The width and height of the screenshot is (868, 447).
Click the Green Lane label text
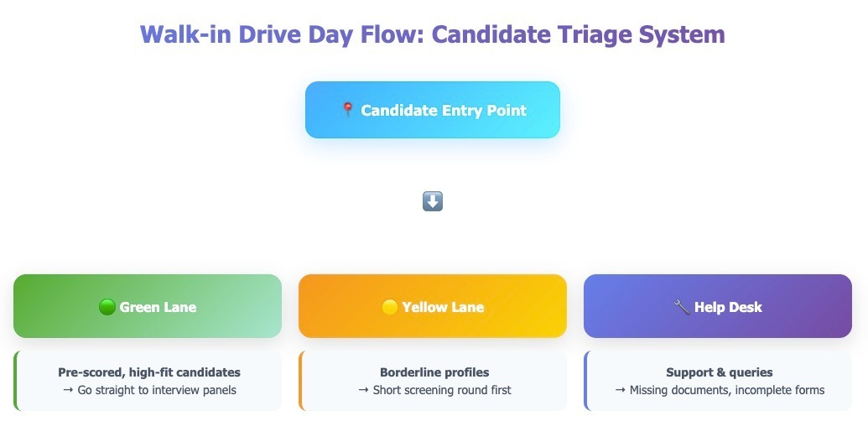[158, 307]
